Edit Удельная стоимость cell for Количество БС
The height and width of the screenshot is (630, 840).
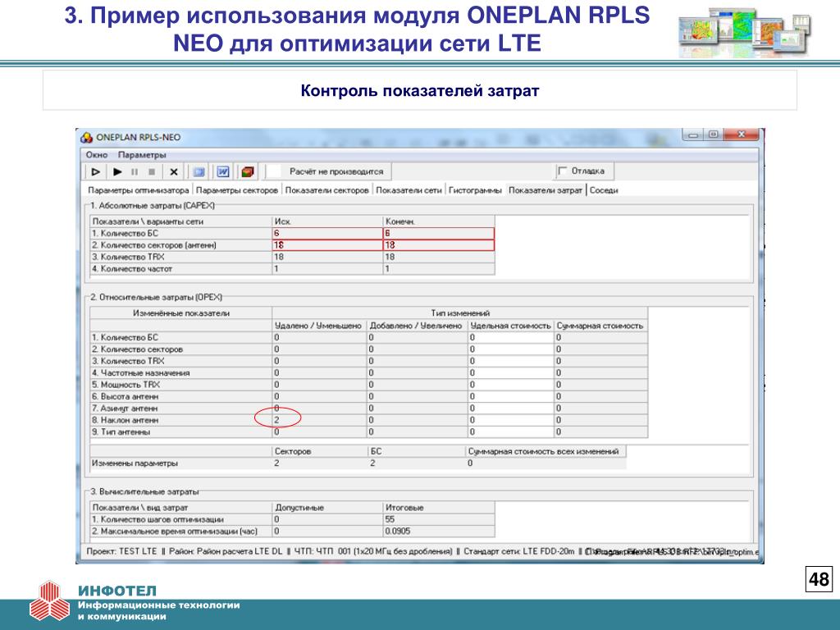[x=510, y=337]
